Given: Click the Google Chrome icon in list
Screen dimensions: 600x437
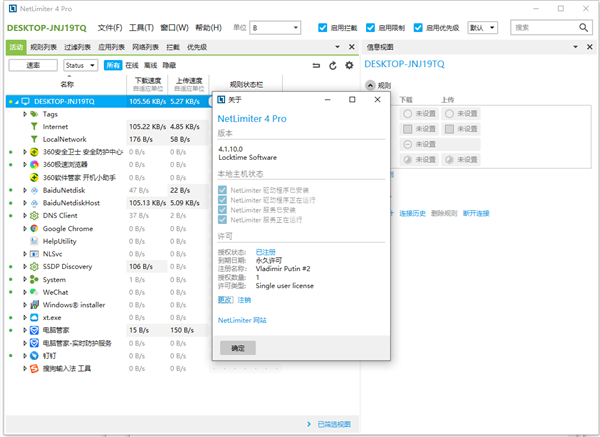Looking at the screenshot, I should point(33,228).
